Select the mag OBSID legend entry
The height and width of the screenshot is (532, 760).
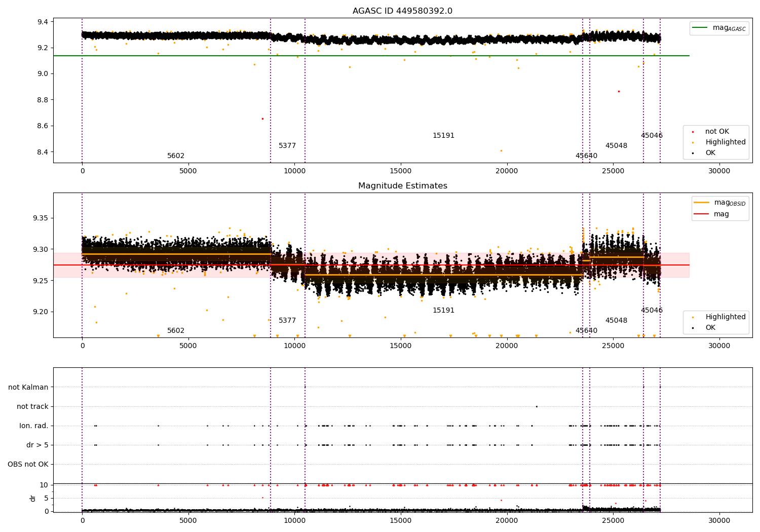(x=719, y=203)
